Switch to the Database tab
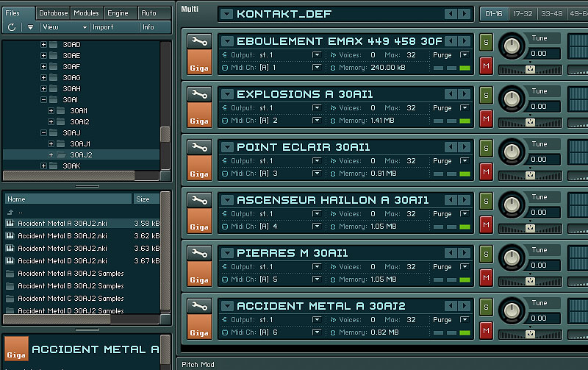 (53, 13)
